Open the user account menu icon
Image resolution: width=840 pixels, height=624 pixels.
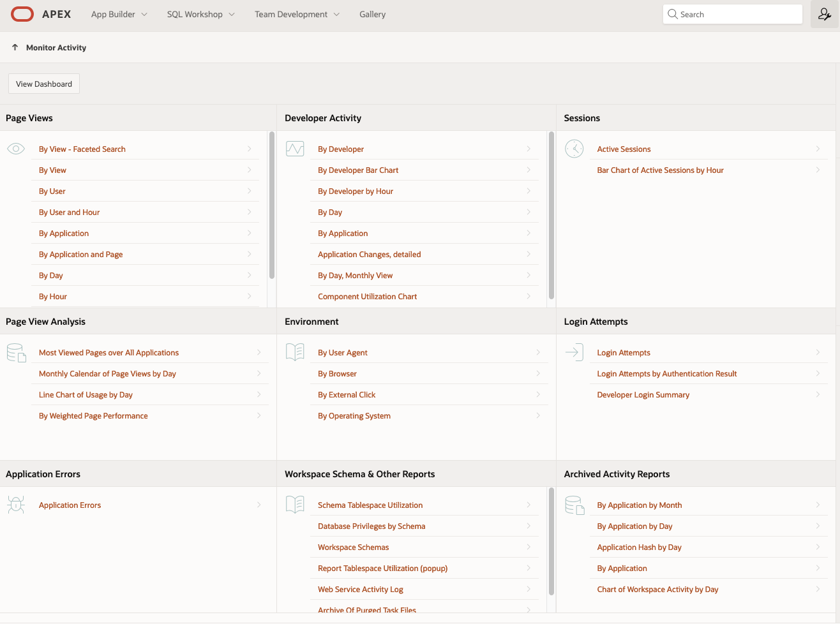pyautogui.click(x=825, y=13)
